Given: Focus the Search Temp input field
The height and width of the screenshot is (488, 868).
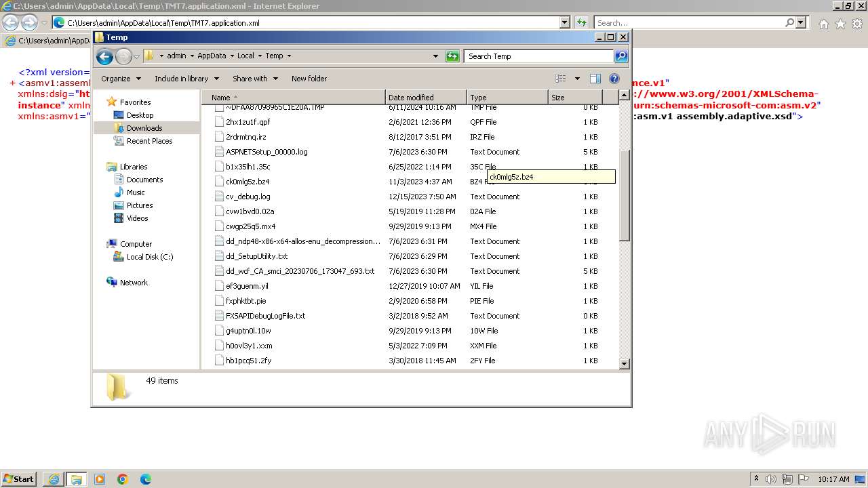Looking at the screenshot, I should (539, 56).
